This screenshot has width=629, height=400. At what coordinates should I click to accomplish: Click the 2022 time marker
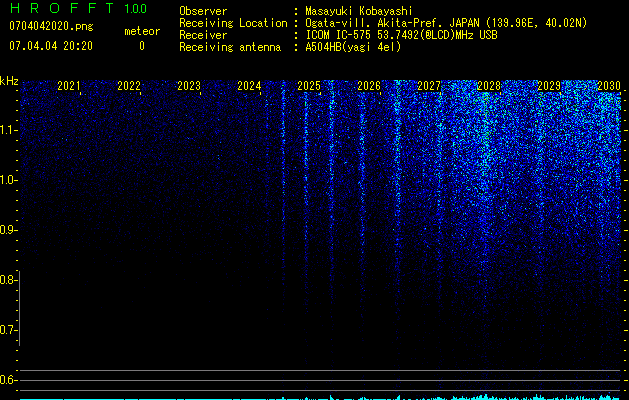[x=129, y=86]
